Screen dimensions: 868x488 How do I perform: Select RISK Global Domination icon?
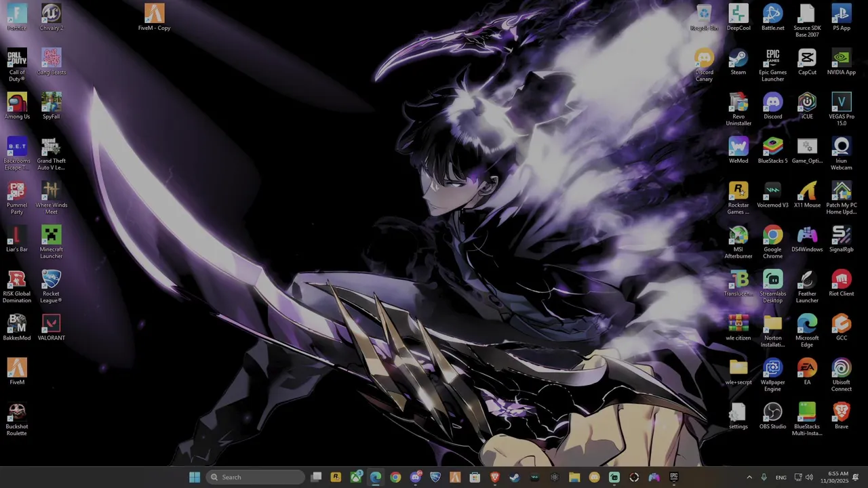click(x=17, y=286)
